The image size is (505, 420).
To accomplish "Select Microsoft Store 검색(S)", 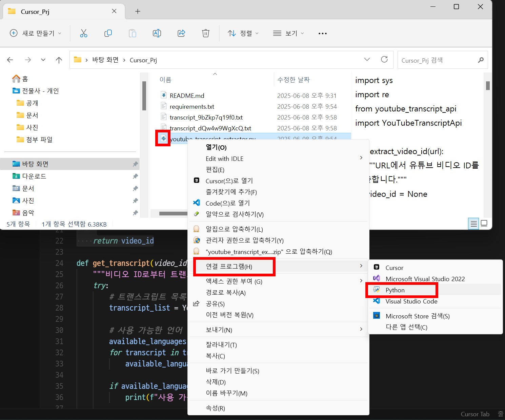I will [418, 316].
